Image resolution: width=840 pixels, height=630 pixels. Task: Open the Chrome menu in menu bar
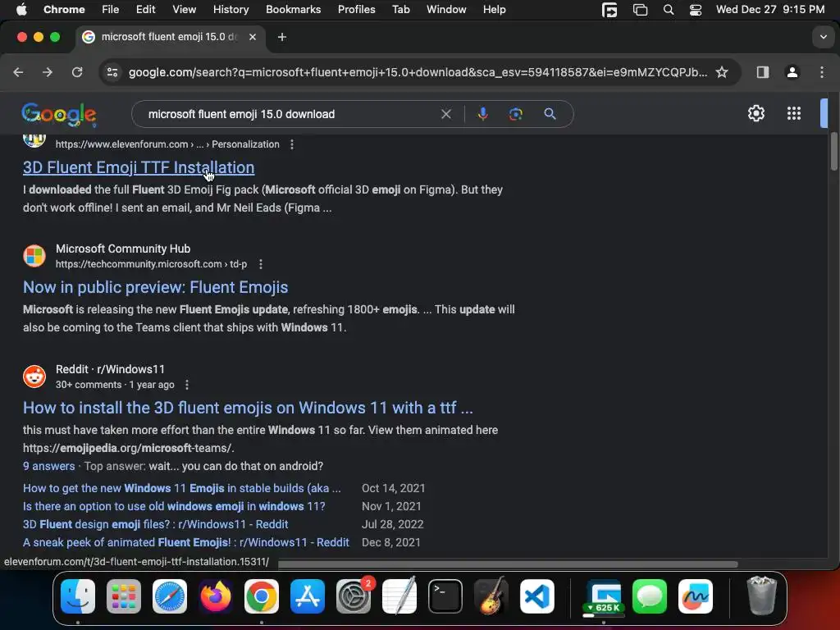pos(64,10)
